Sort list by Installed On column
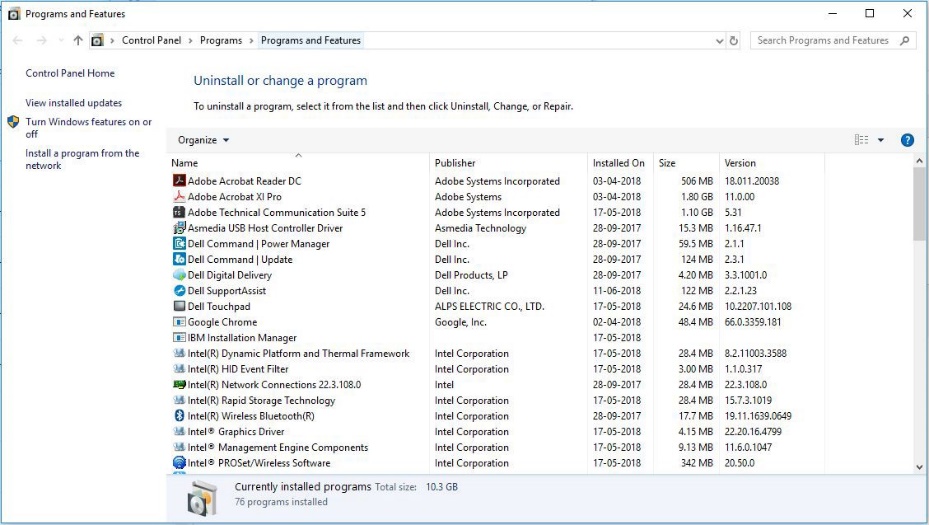929x525 pixels. (x=620, y=162)
